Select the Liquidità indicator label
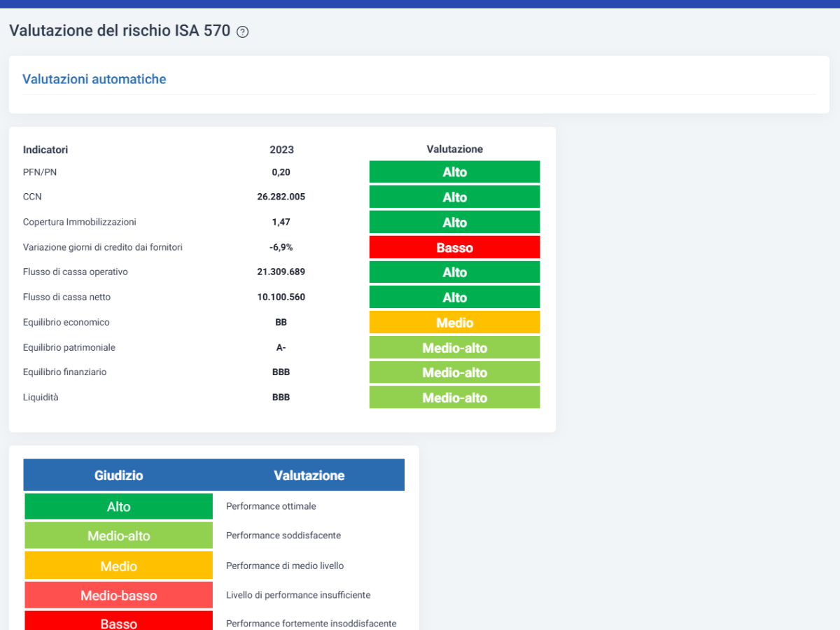This screenshot has width=840, height=630. pyautogui.click(x=41, y=397)
